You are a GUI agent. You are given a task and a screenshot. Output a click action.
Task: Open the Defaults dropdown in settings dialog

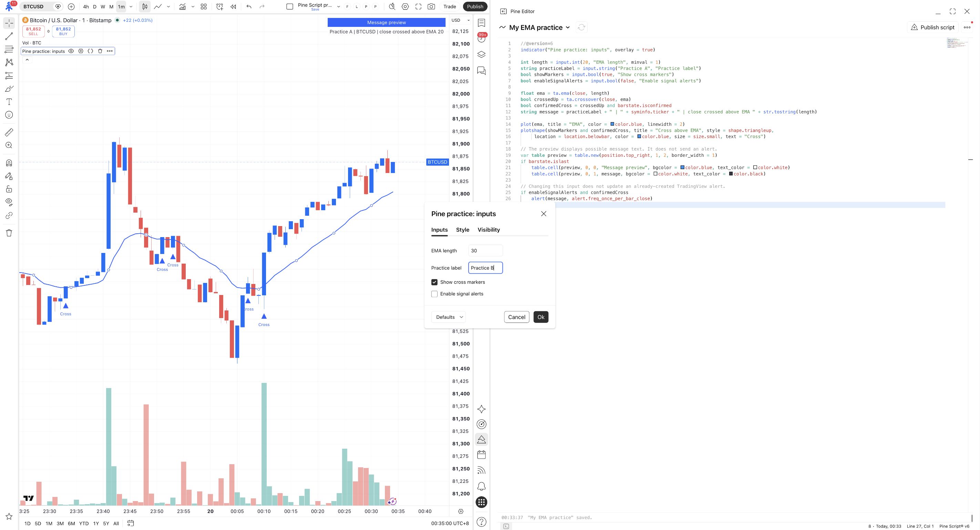[449, 317]
